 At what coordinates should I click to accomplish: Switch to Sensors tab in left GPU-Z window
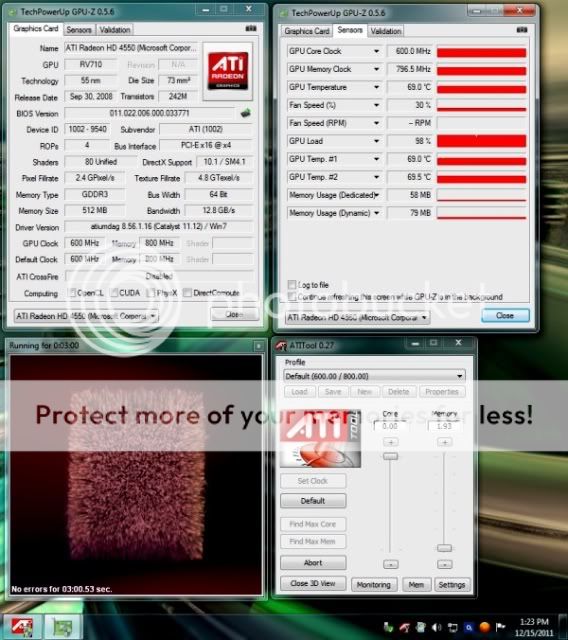79,30
